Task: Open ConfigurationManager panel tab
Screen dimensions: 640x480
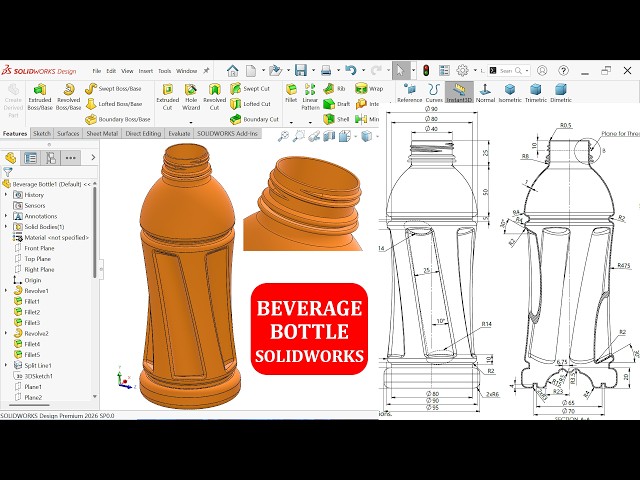Action: click(51, 158)
